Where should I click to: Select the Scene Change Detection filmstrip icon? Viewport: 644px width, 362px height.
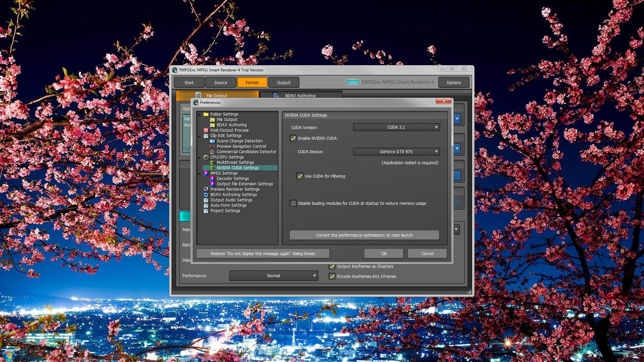[x=212, y=141]
